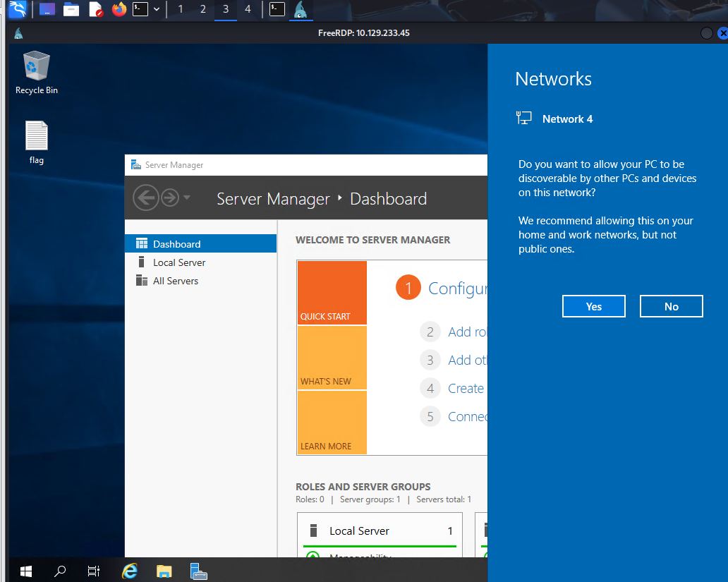Expand terminal launcher dropdown arrow

coord(157,9)
